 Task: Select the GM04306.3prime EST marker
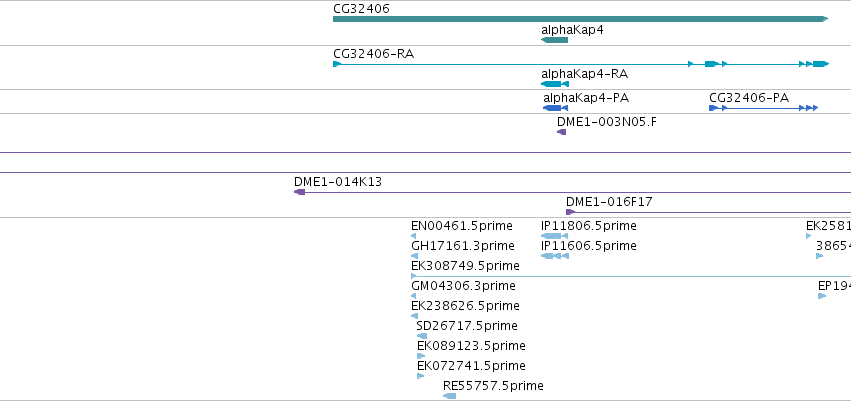pyautogui.click(x=414, y=296)
